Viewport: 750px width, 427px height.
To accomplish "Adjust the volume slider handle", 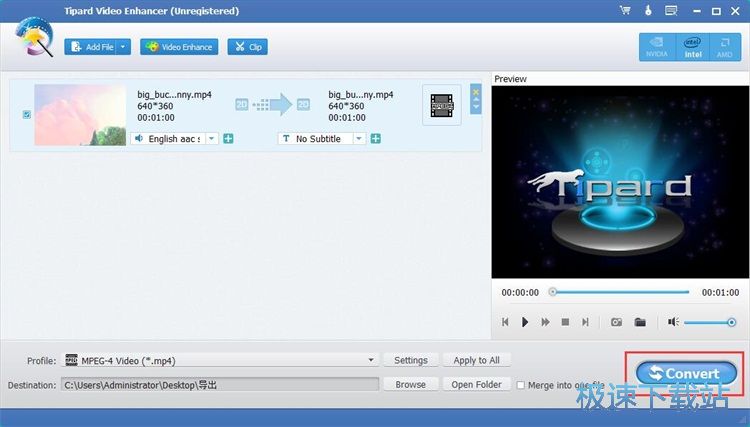I will click(731, 322).
